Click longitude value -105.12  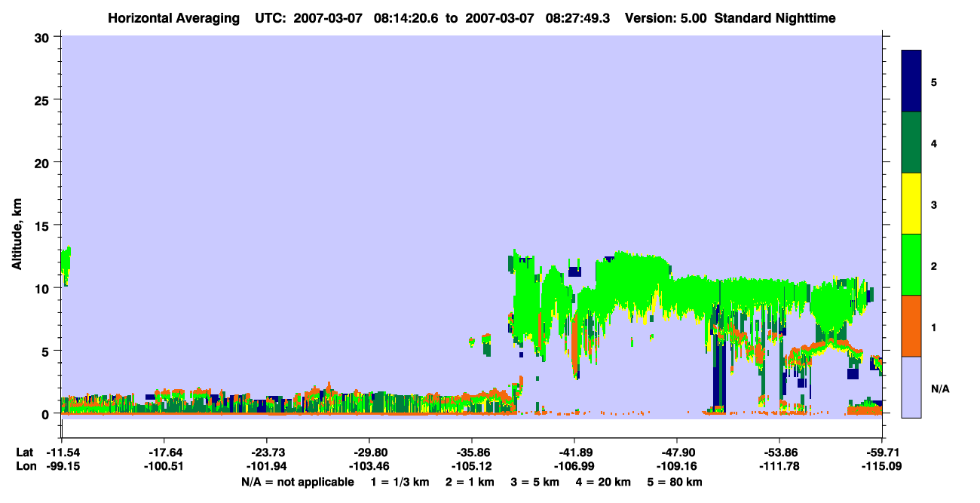point(472,467)
